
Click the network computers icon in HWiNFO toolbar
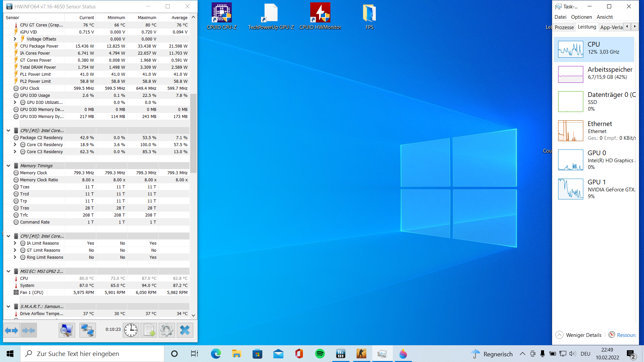coord(88,330)
